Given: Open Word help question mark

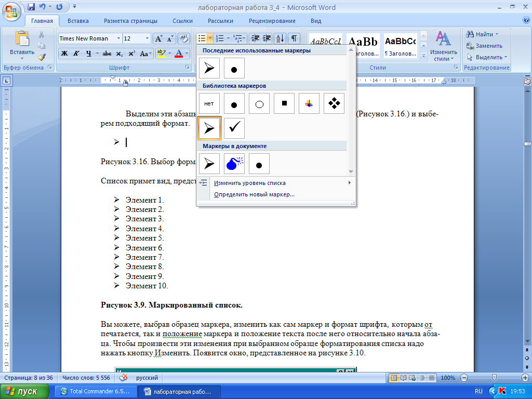Looking at the screenshot, I should [526, 20].
